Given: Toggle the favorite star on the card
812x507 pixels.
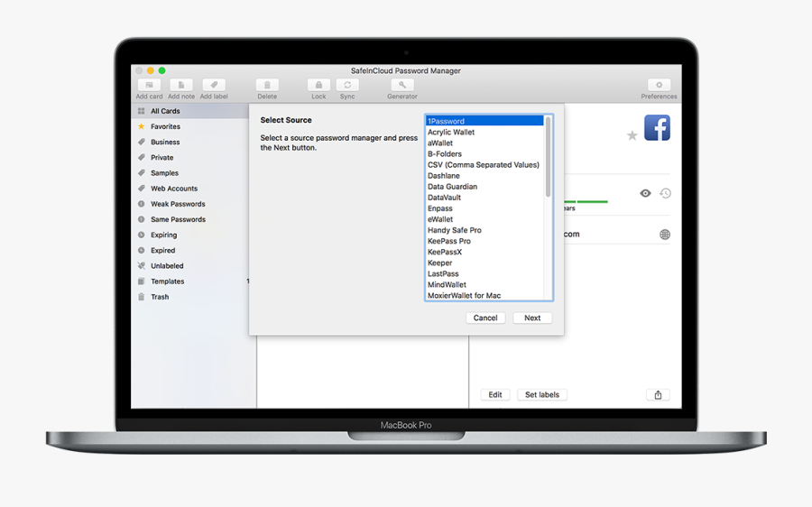Looking at the screenshot, I should pos(632,135).
